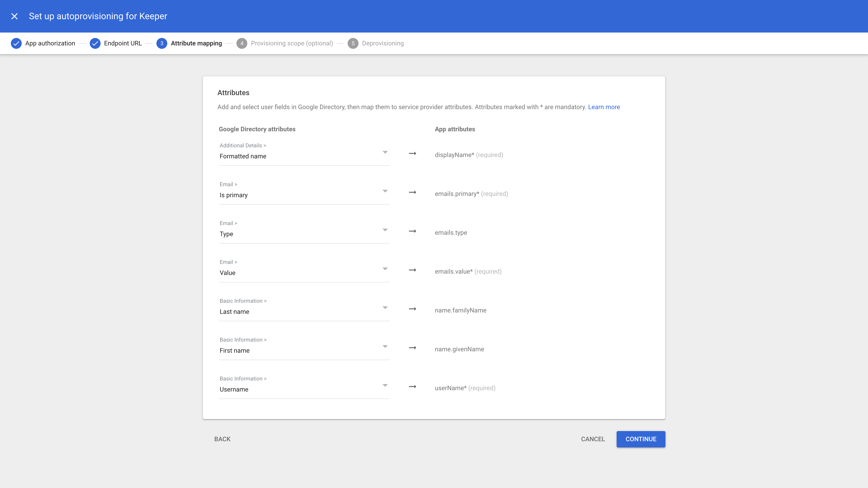Click the step 3 Attribute mapping circle
The height and width of the screenshot is (488, 868).
coord(162,43)
